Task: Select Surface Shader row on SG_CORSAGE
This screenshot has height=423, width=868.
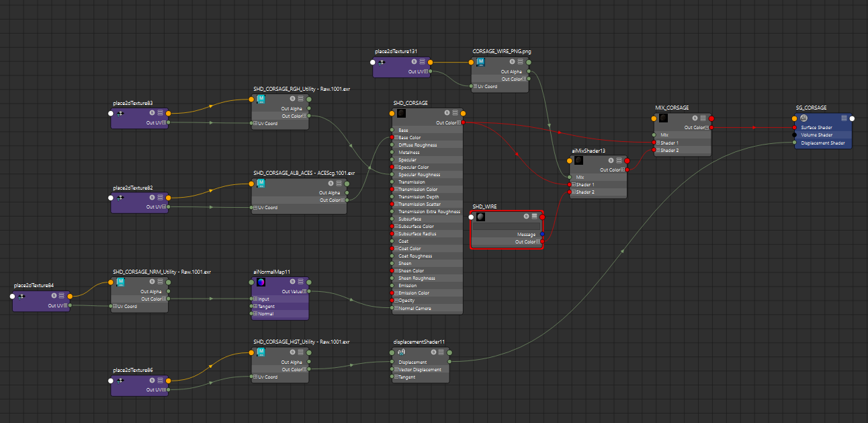Action: [x=823, y=127]
